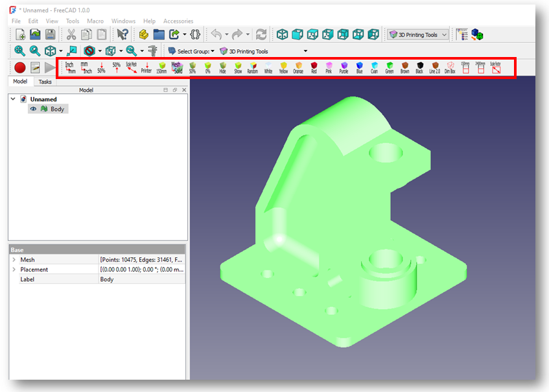Click the What's This help cursor icon
This screenshot has width=549, height=392.
coord(123,34)
